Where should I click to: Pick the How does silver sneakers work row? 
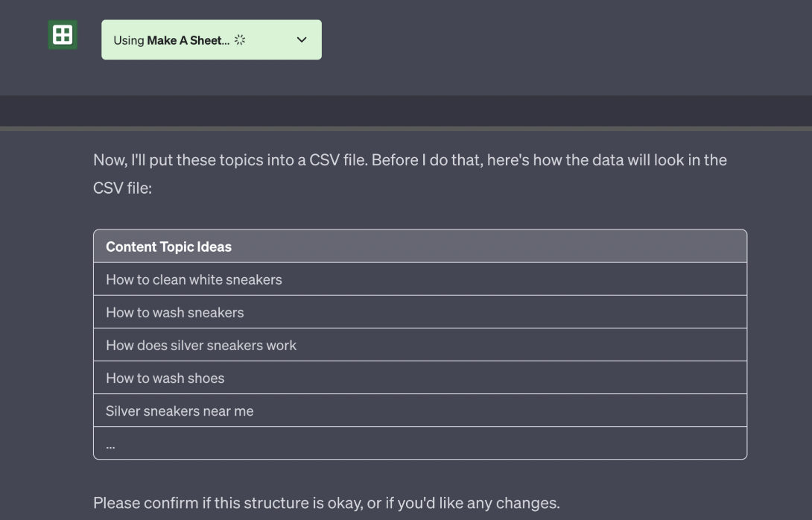click(x=201, y=346)
